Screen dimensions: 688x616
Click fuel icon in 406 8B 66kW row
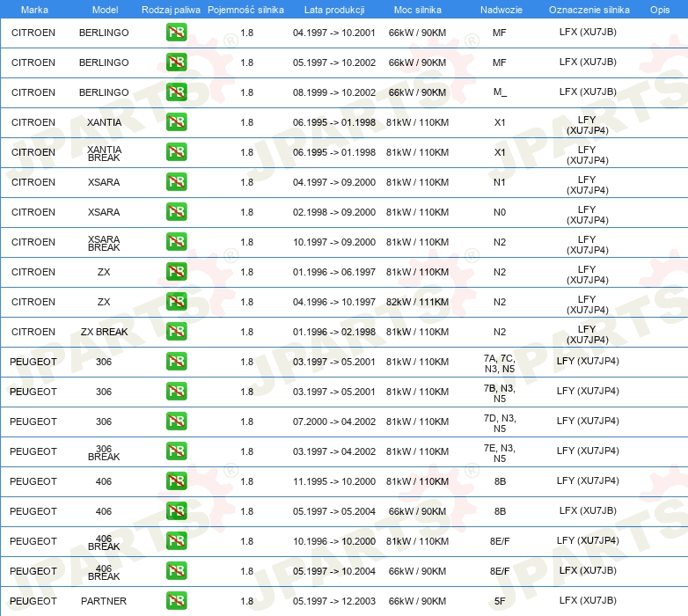[176, 510]
